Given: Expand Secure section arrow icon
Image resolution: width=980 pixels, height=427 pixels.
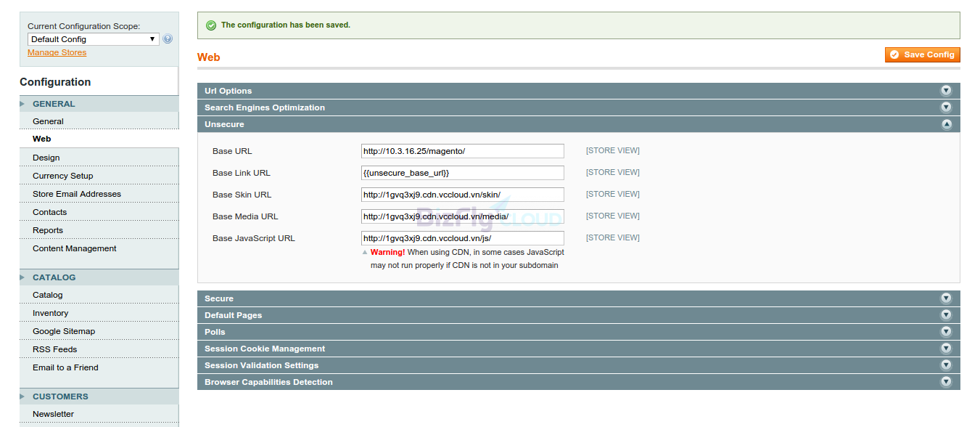Looking at the screenshot, I should point(946,298).
